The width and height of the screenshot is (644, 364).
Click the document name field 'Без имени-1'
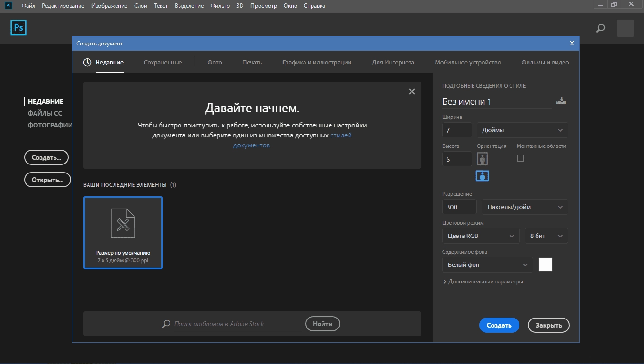497,101
